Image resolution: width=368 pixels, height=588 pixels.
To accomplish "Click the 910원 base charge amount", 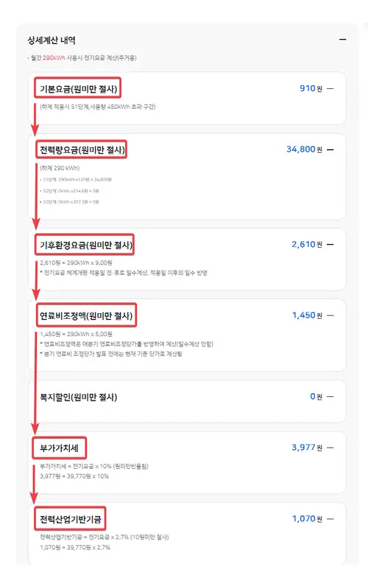I will click(311, 88).
